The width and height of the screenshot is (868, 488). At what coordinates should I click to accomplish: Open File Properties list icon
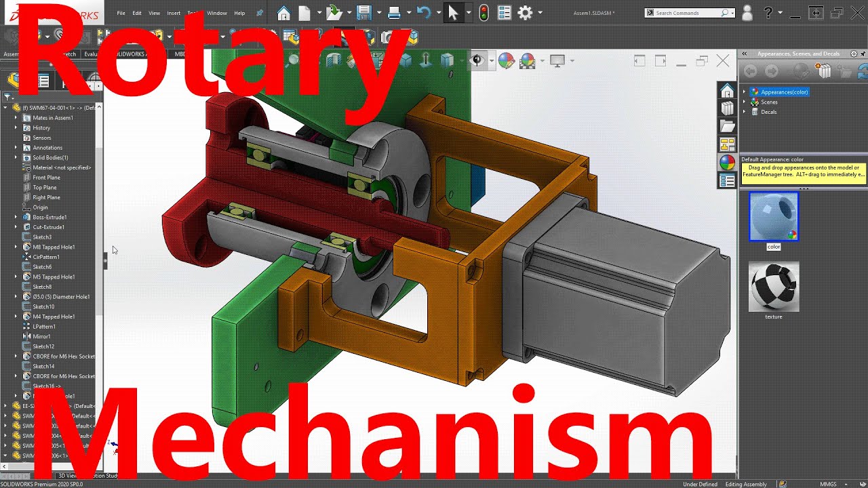pyautogui.click(x=504, y=13)
